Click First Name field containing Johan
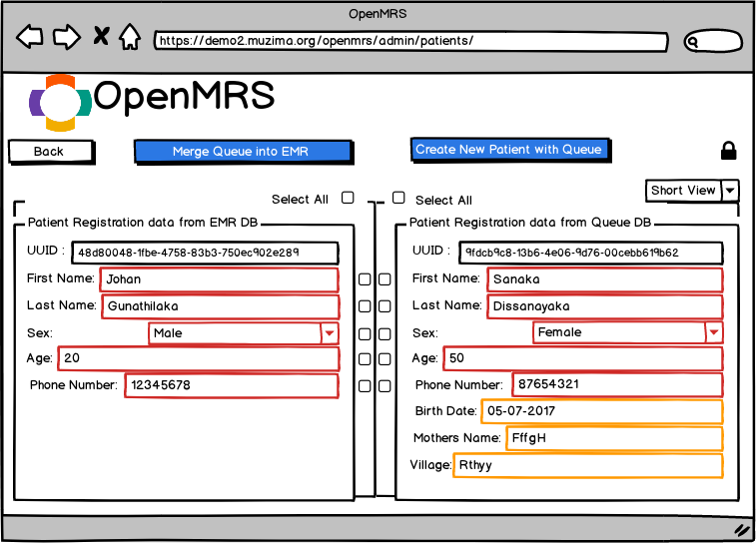The width and height of the screenshot is (756, 543). coord(219,279)
